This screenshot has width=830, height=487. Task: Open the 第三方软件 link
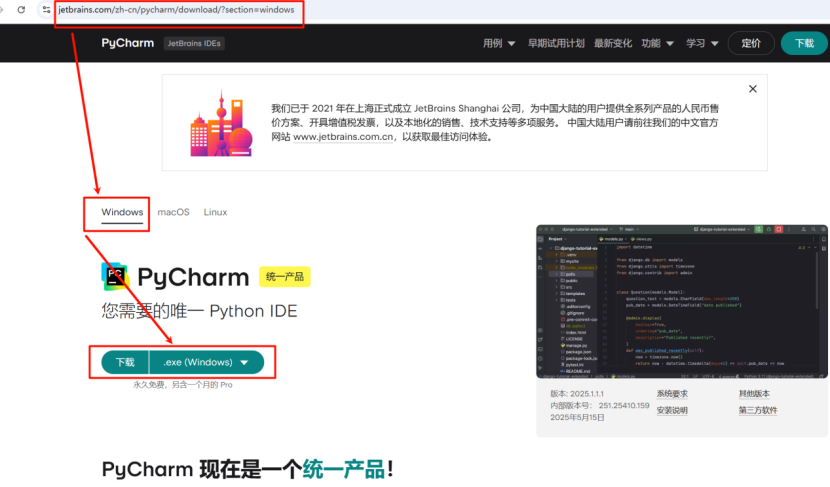pos(758,410)
